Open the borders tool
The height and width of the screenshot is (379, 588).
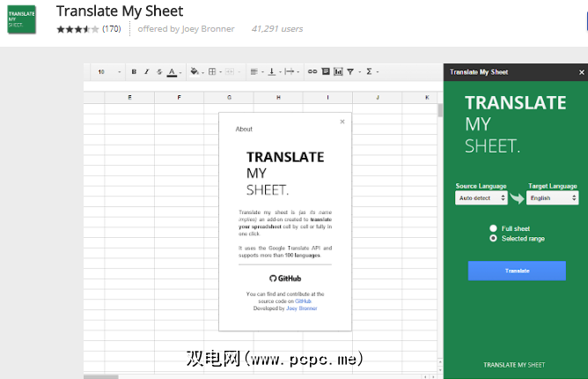point(214,71)
